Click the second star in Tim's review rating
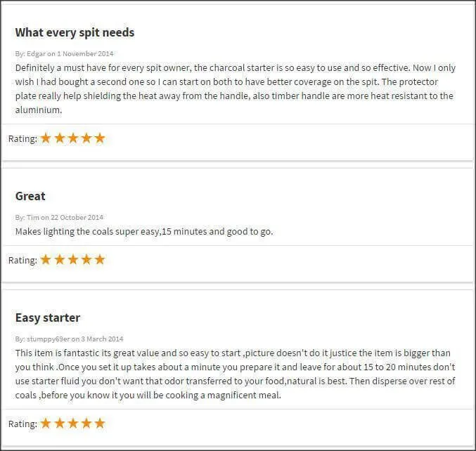 60,260
